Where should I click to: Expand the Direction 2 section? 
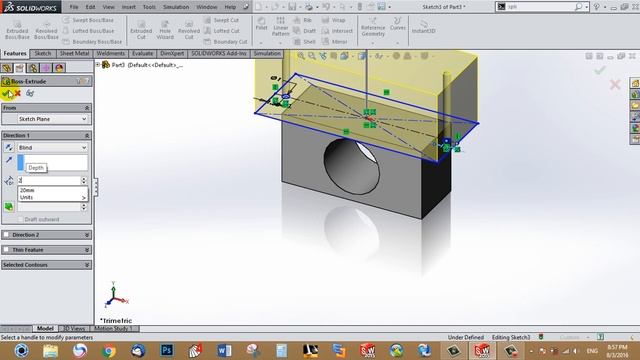[87, 235]
